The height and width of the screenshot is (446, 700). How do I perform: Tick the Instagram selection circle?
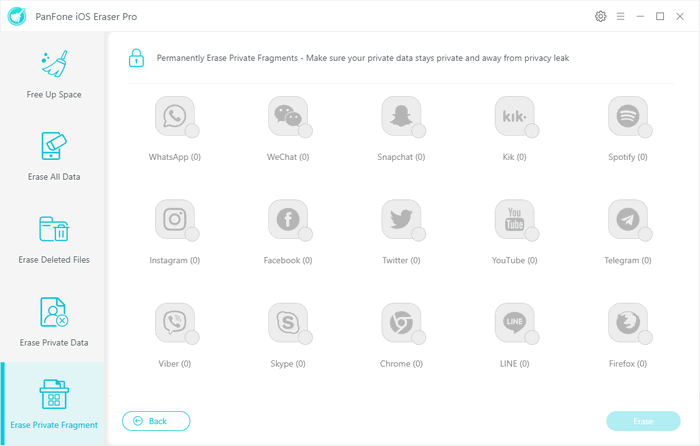192,234
